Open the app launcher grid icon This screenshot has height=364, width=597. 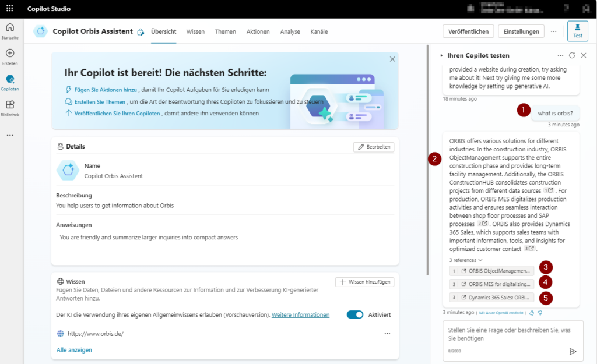(9, 8)
